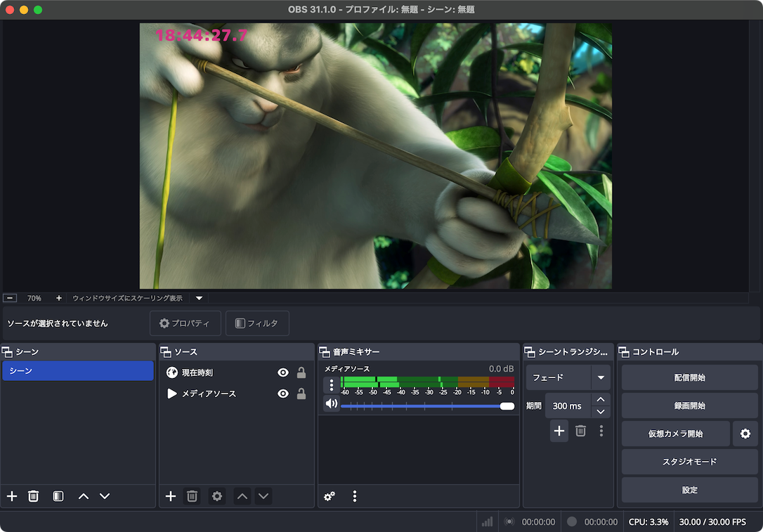Screen dimensions: 763x532
Task: Toggle lock on メディアソース source
Action: 301,394
